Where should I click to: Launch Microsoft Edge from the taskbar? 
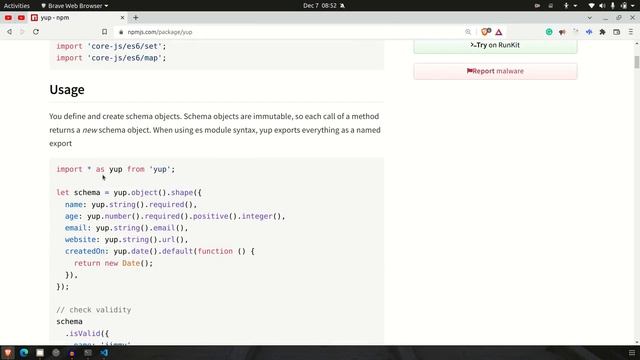point(24,353)
